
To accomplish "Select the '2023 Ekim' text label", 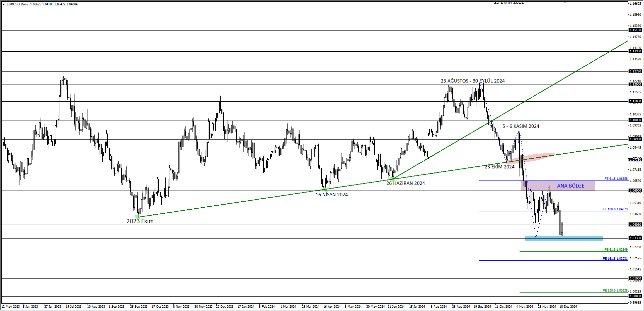I will [x=140, y=221].
